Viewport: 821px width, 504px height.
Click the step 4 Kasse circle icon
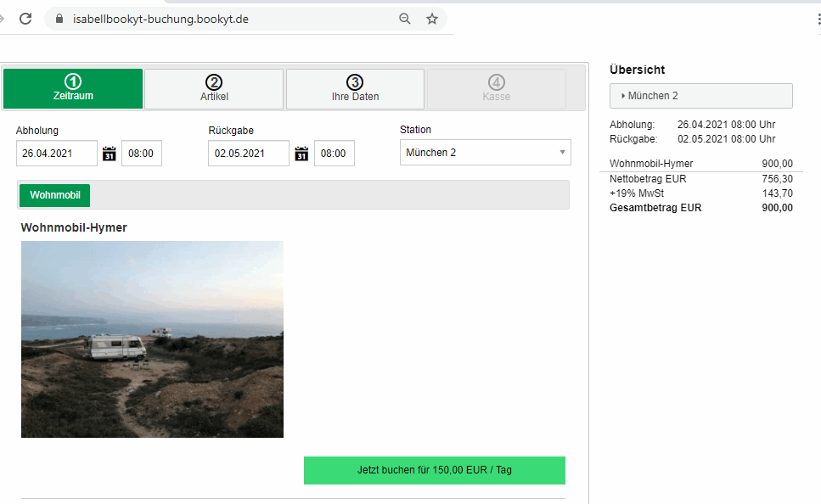(x=496, y=82)
